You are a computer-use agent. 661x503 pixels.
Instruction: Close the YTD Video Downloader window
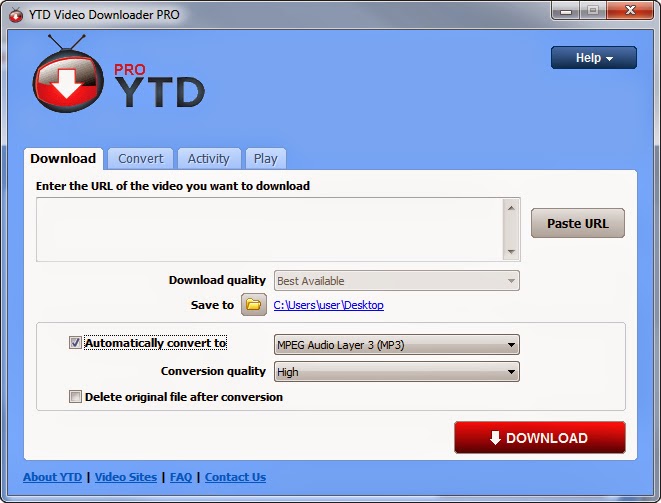[x=630, y=11]
